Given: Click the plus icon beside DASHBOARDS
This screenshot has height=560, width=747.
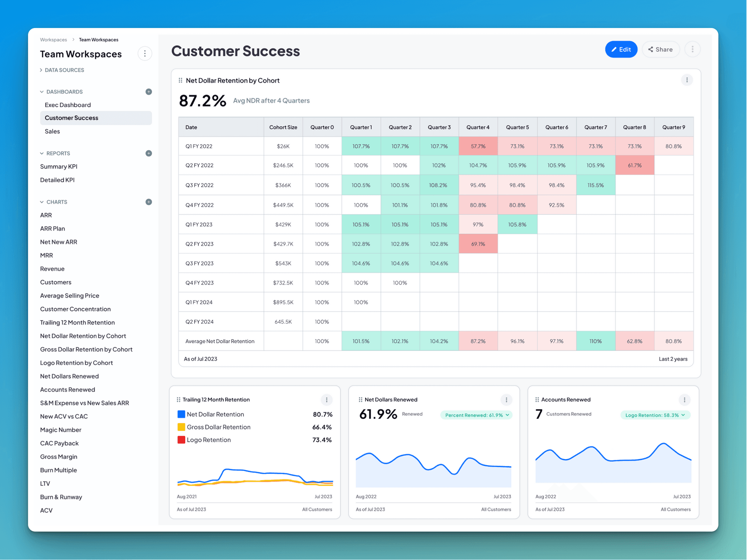Looking at the screenshot, I should 149,92.
